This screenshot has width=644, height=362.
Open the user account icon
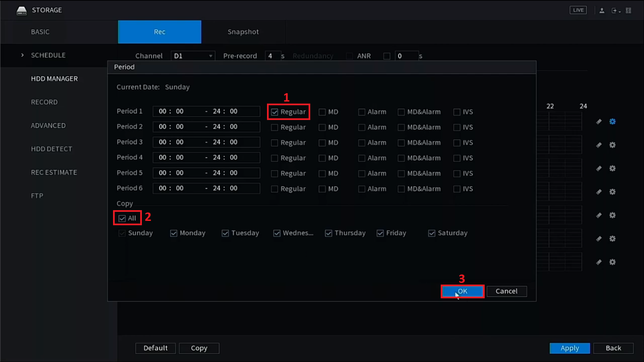(602, 10)
